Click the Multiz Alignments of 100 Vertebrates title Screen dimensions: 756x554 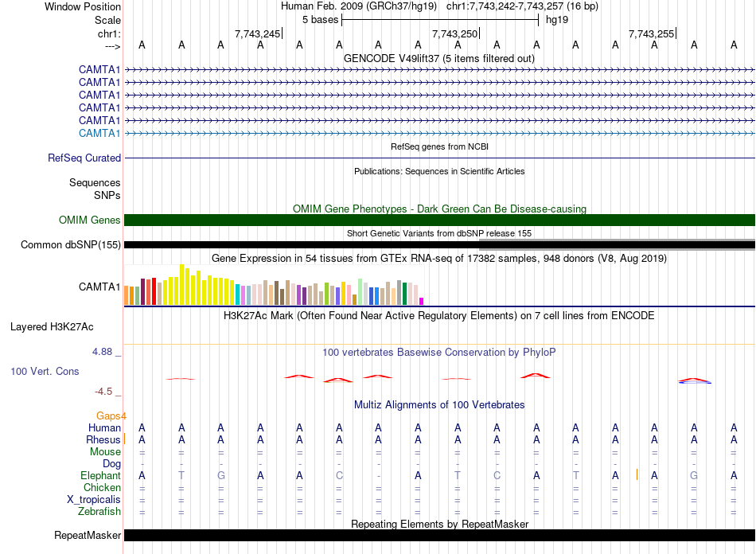439,405
